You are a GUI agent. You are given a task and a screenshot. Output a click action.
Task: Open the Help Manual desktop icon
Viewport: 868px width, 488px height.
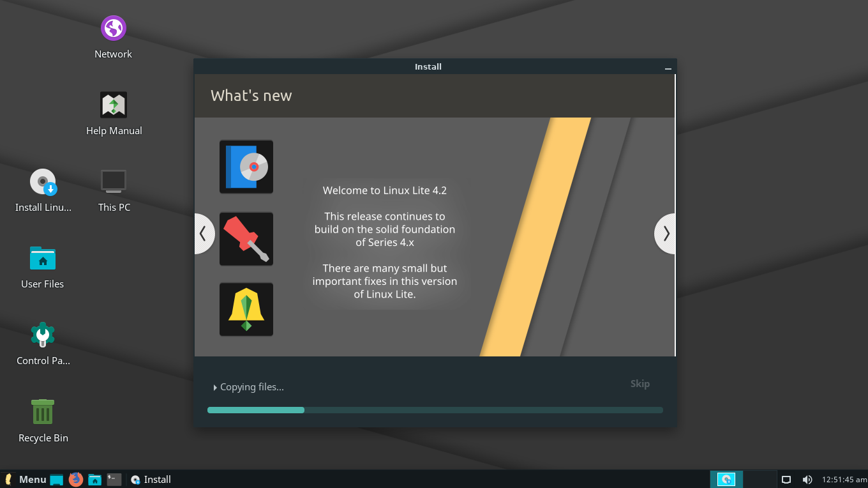114,105
